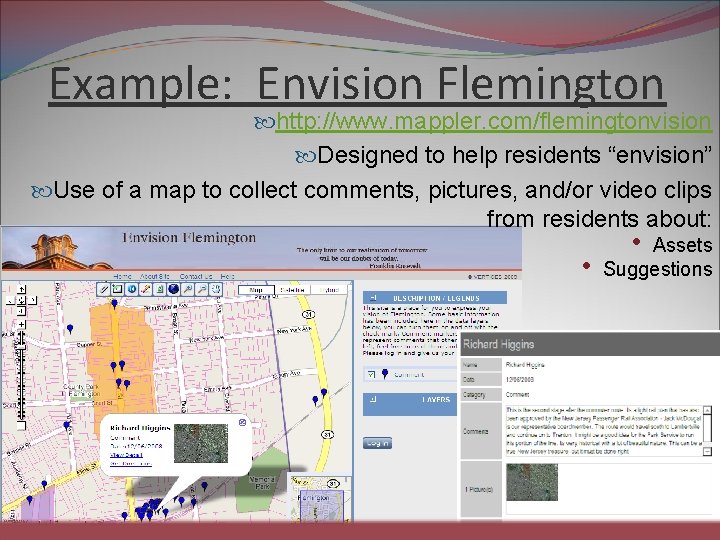The width and height of the screenshot is (720, 540).
Task: Click the Comments box scrollbar down arrow
Action: [708, 452]
